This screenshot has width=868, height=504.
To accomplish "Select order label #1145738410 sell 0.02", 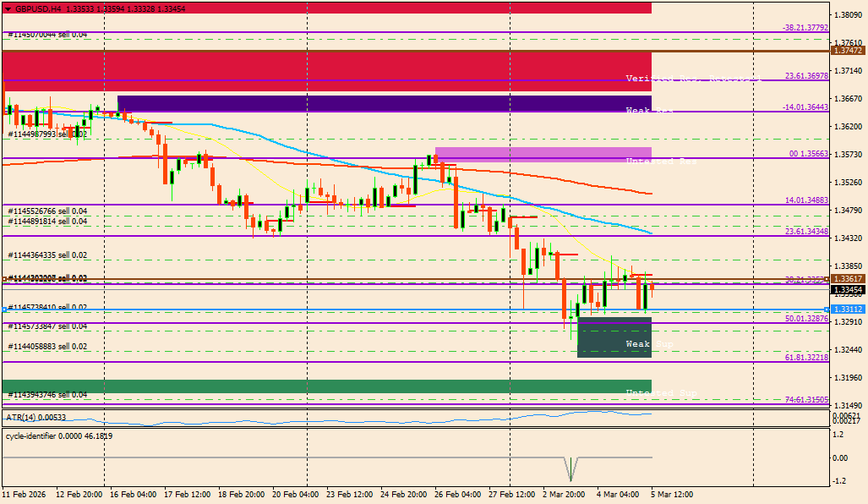I will [47, 307].
